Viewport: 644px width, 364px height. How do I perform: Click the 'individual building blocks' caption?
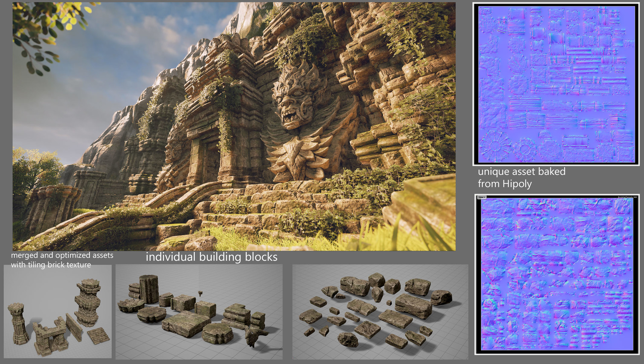pyautogui.click(x=211, y=257)
